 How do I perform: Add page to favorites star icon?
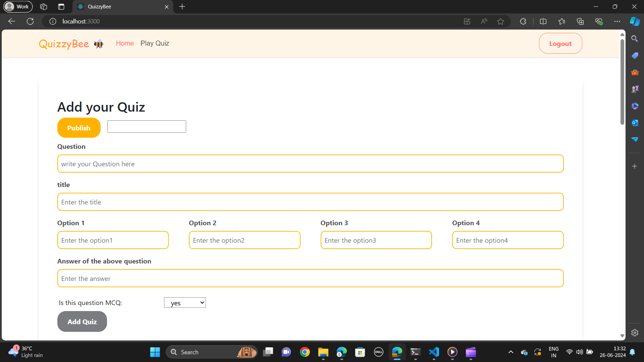[500, 21]
